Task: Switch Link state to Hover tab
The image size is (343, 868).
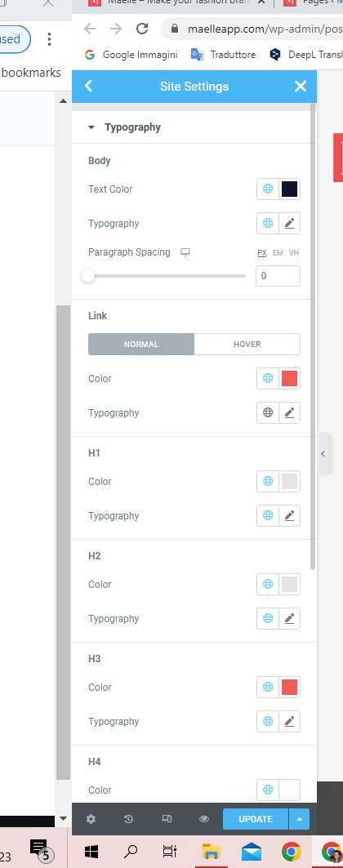Action: tap(247, 345)
